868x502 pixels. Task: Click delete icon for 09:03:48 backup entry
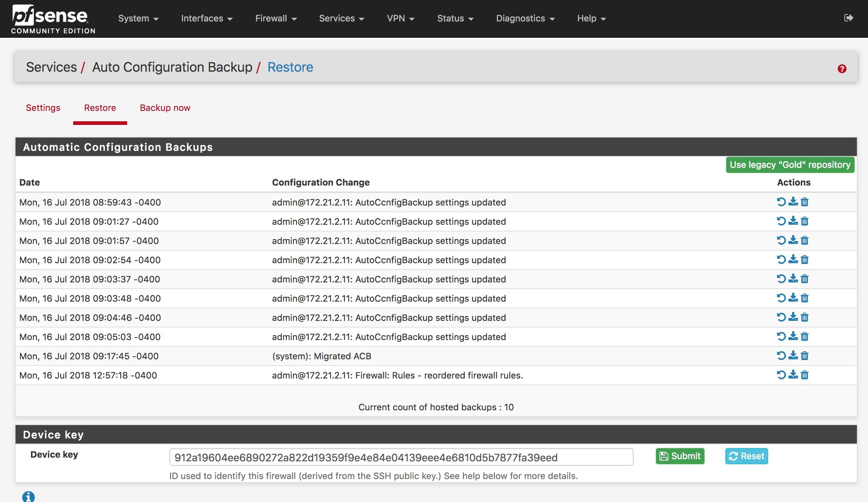[x=804, y=298]
